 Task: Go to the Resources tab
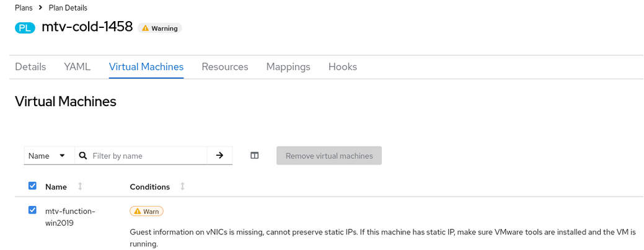click(225, 67)
